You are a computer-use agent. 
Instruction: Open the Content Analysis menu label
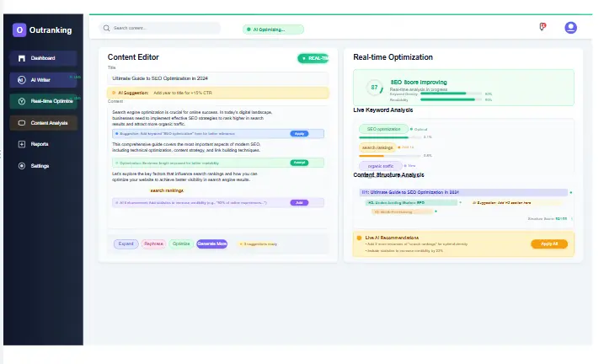coord(49,123)
